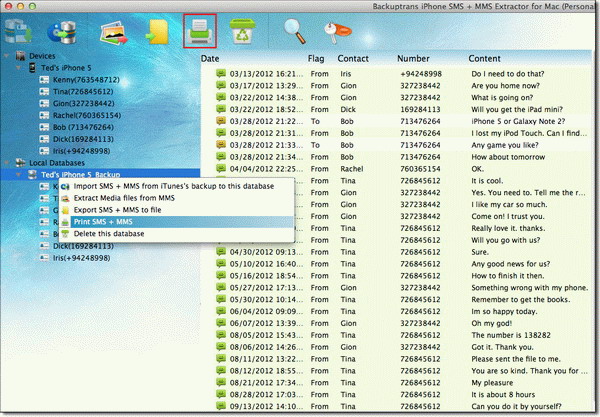Click orange sent bubble icon of 03/28/2012 21:22 row
Viewport: 600px width, 417px height.
[221, 121]
